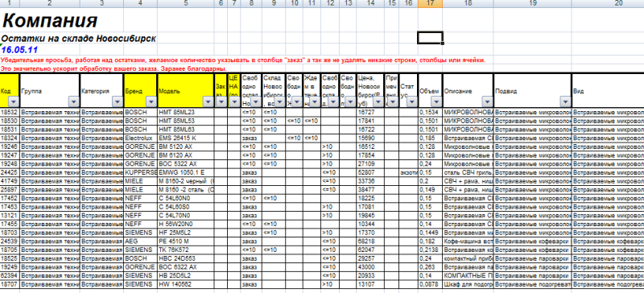The image size is (644, 293).
Task: Select model cell HBC 24D553
Action: [x=186, y=258]
